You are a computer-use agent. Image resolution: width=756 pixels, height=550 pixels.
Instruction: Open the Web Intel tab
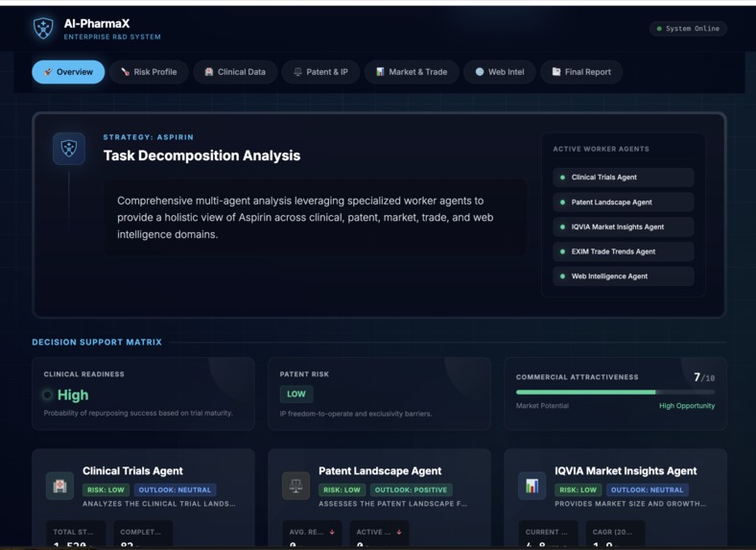(500, 72)
